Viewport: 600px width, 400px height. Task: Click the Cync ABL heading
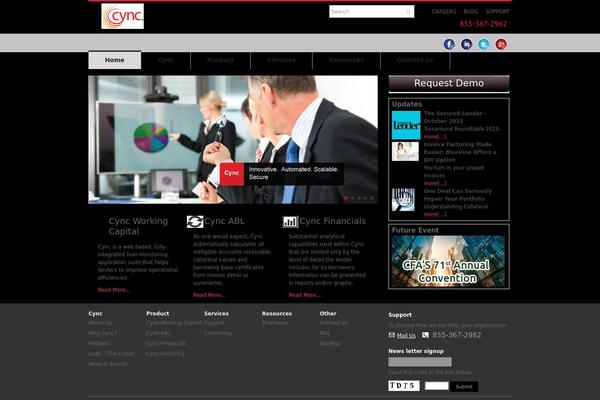[x=224, y=221]
